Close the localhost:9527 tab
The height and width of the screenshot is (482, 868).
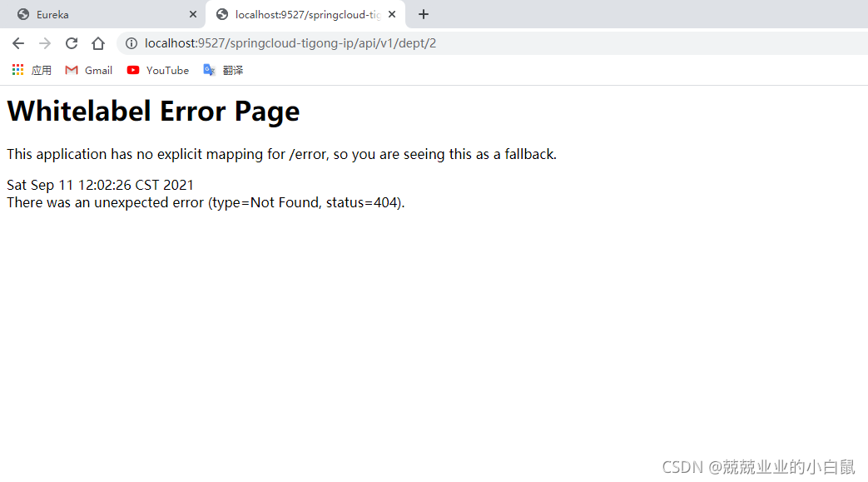click(x=392, y=14)
